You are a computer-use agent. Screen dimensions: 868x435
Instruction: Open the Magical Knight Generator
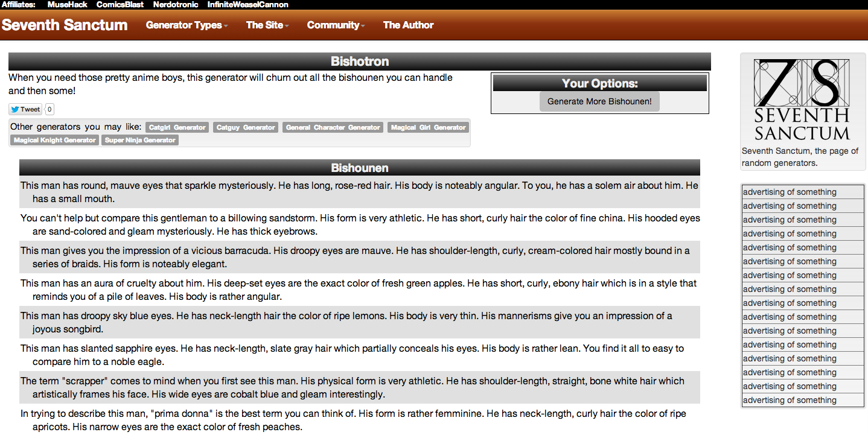(x=55, y=140)
